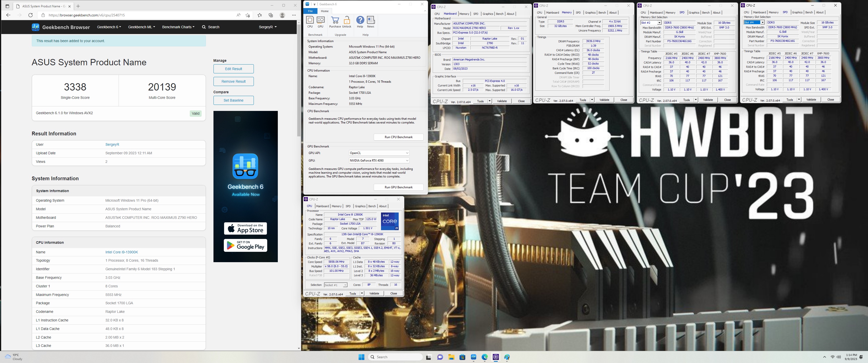The width and height of the screenshot is (868, 363).
Task: Open browser settings and more menu
Action: tap(294, 15)
